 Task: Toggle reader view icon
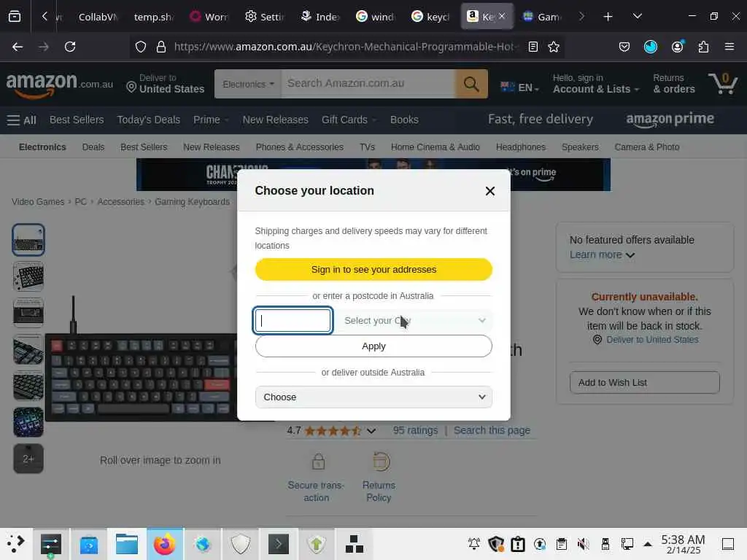coord(533,47)
